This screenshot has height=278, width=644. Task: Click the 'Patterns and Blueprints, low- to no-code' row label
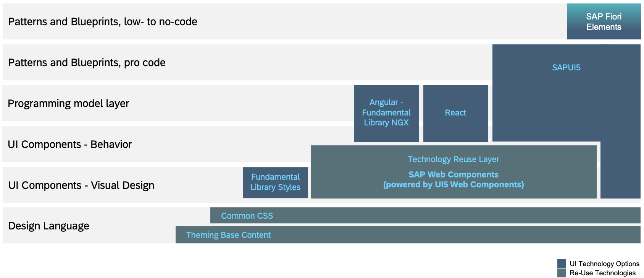pyautogui.click(x=102, y=22)
